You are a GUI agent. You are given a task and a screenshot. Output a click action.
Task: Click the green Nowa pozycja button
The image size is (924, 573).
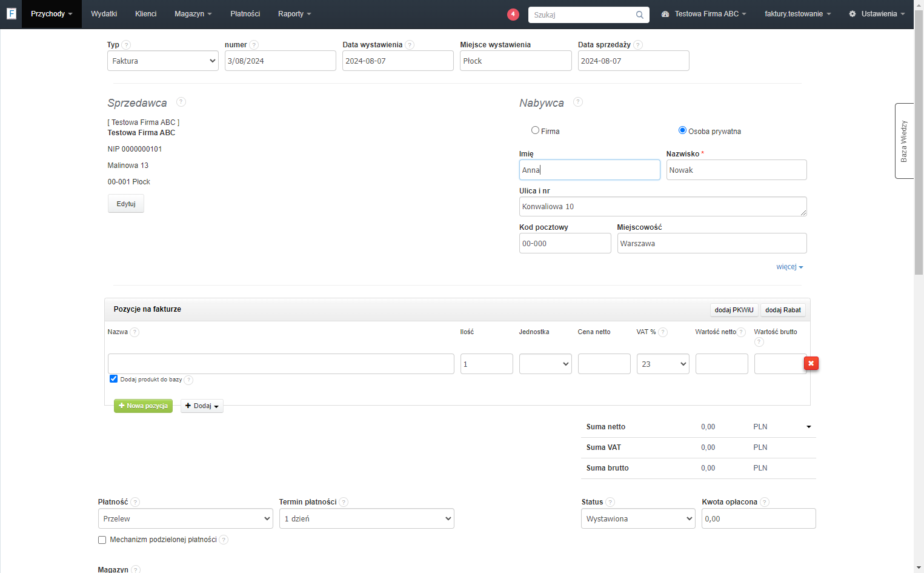(x=143, y=406)
